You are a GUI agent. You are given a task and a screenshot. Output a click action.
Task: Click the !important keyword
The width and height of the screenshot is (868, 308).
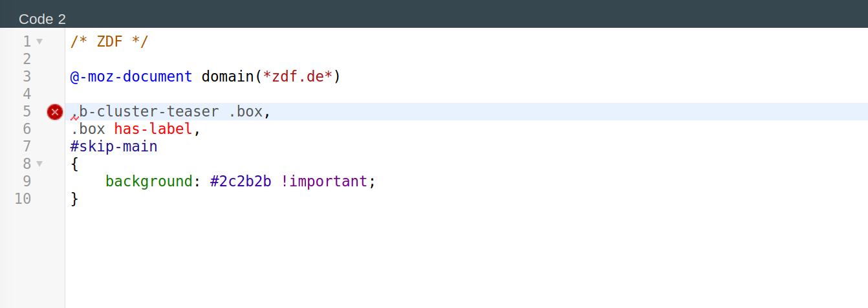323,181
